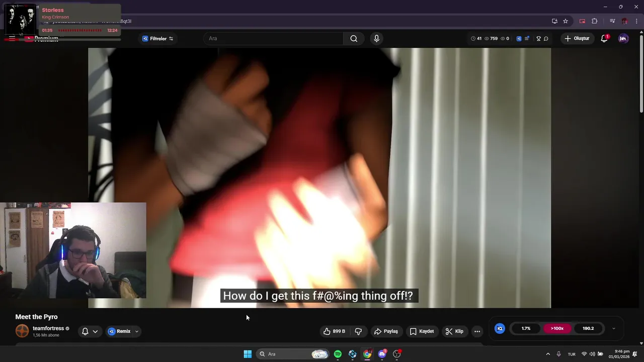Image resolution: width=644 pixels, height=362 pixels.
Task: Open the chat bubble icon in header
Action: [x=546, y=39]
